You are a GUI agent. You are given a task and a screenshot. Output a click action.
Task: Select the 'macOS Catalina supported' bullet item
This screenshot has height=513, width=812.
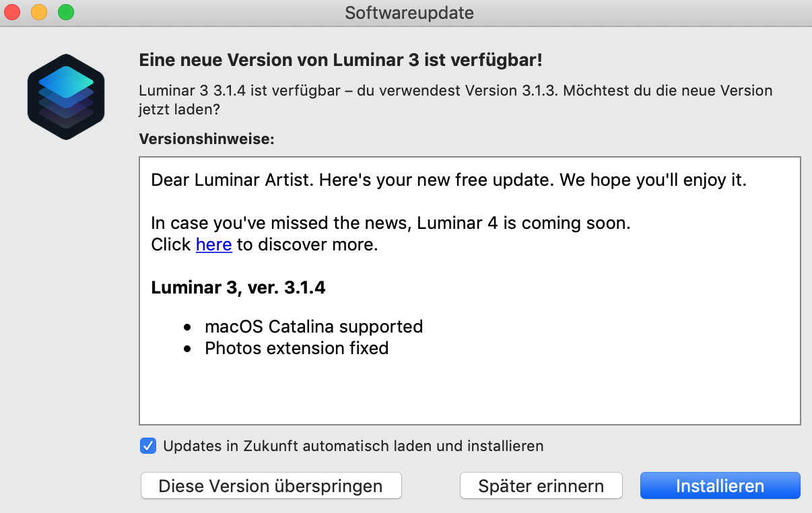pyautogui.click(x=314, y=327)
